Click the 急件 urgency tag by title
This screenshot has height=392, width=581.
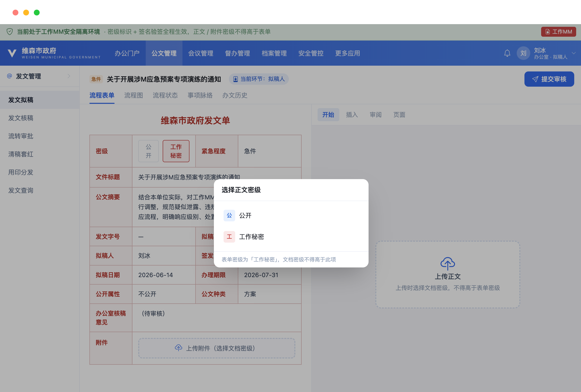[x=96, y=79]
